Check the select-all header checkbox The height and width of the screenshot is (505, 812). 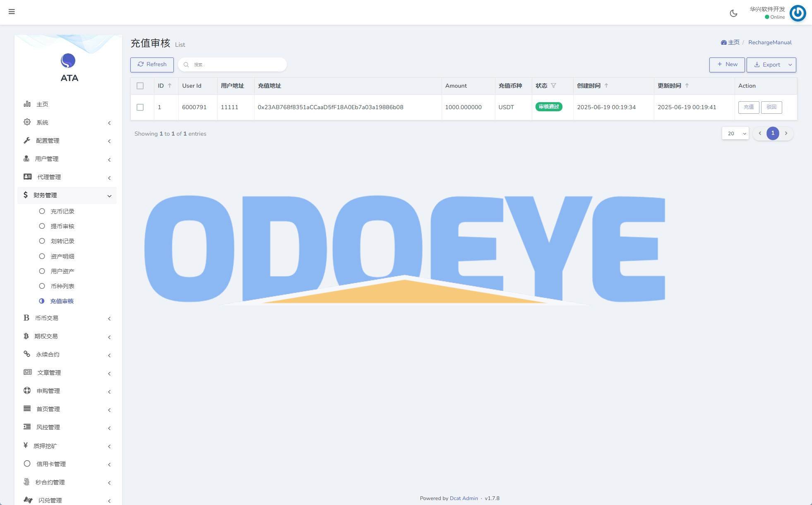140,86
